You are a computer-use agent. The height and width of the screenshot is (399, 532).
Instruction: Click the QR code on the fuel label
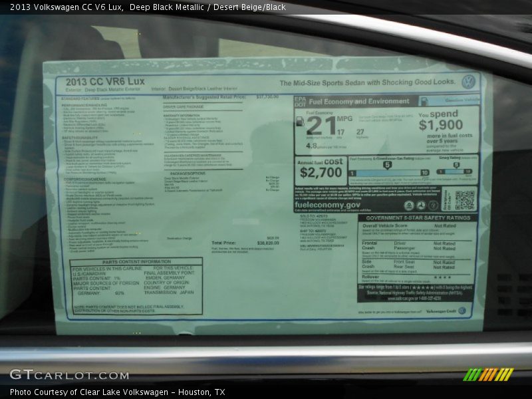pos(465,199)
